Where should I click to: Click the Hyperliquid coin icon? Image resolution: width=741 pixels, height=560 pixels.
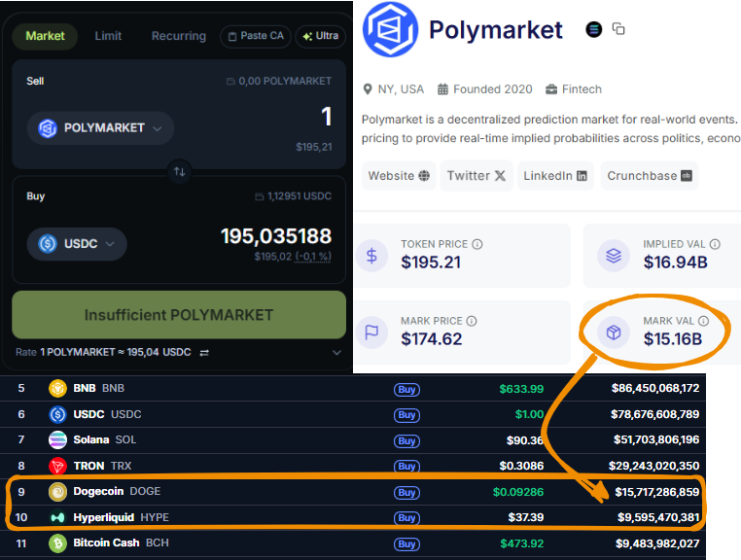(57, 518)
